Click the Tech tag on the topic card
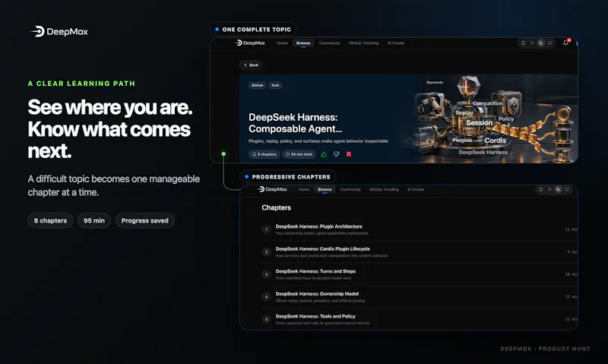The height and width of the screenshot is (364, 608). 275,85
